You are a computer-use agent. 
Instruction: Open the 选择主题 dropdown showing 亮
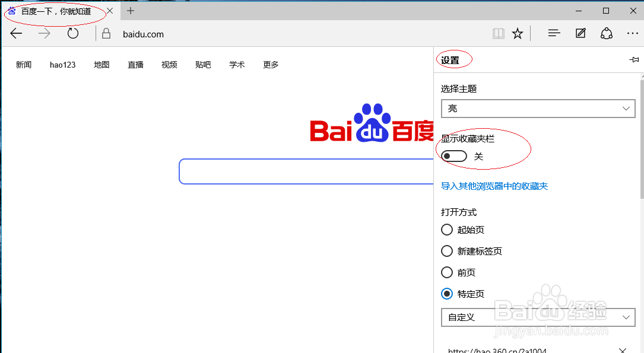click(x=538, y=109)
